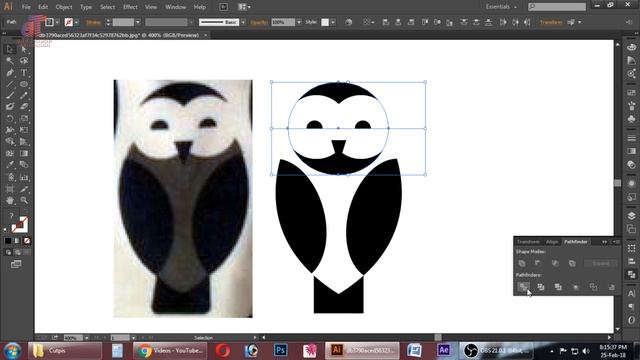Click Horizontal Align Left in the control bar
This screenshot has width=640, height=360.
click(x=386, y=22)
